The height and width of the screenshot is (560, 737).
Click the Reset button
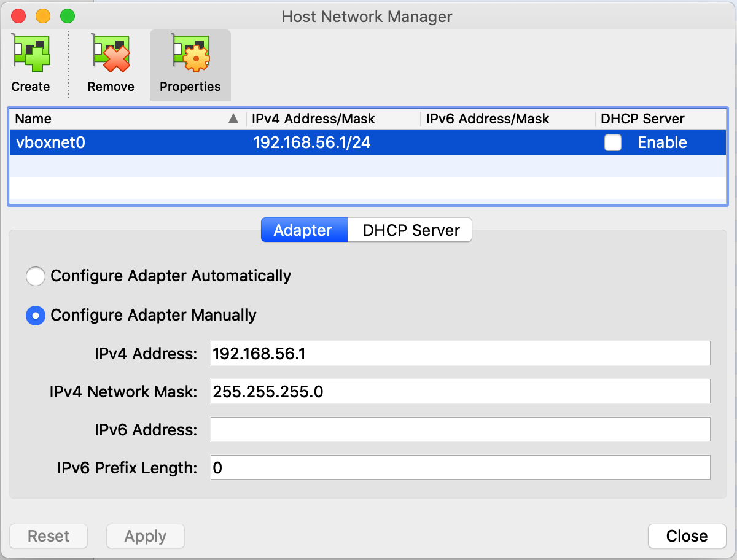click(49, 536)
